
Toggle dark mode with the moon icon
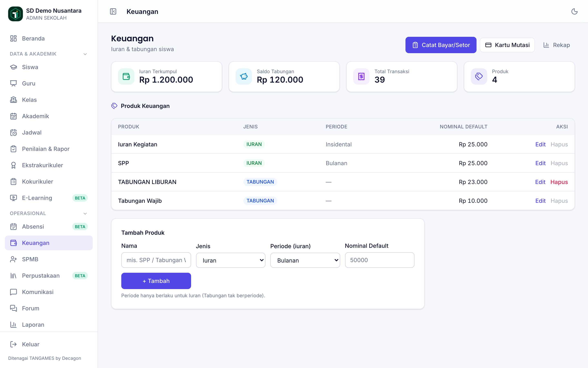coord(574,11)
